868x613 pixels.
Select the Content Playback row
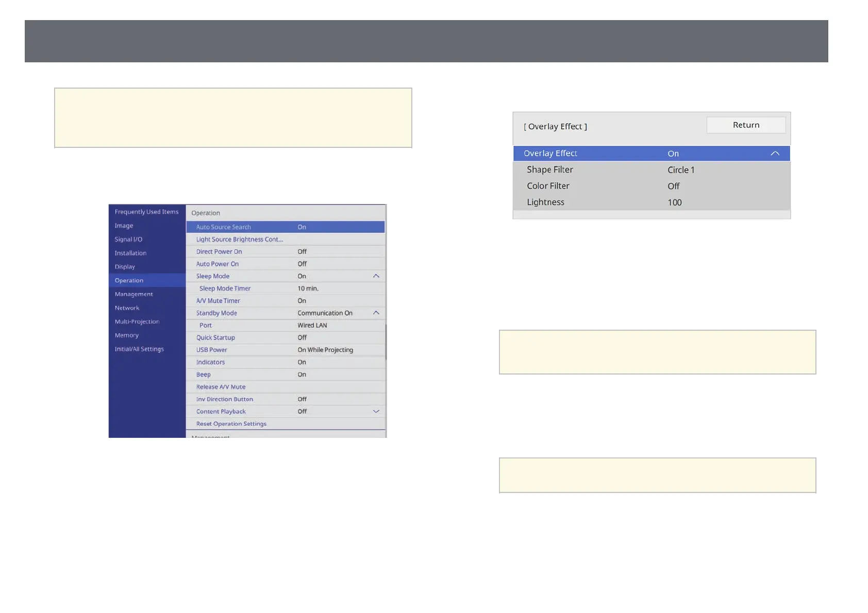[285, 412]
